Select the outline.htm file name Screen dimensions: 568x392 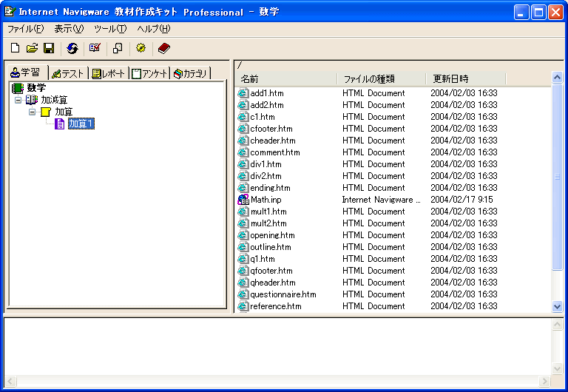[271, 247]
